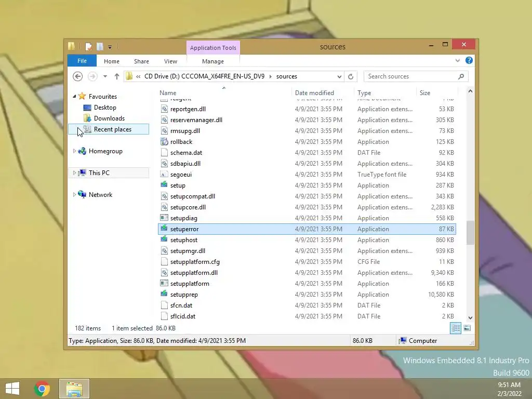This screenshot has width=532, height=399.
Task: Go up one folder level
Action: click(117, 76)
